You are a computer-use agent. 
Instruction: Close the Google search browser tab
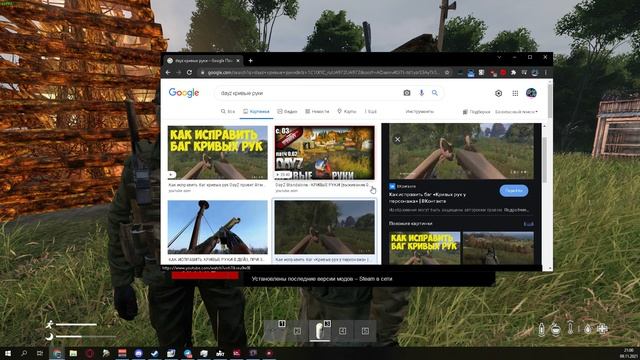pyautogui.click(x=238, y=60)
